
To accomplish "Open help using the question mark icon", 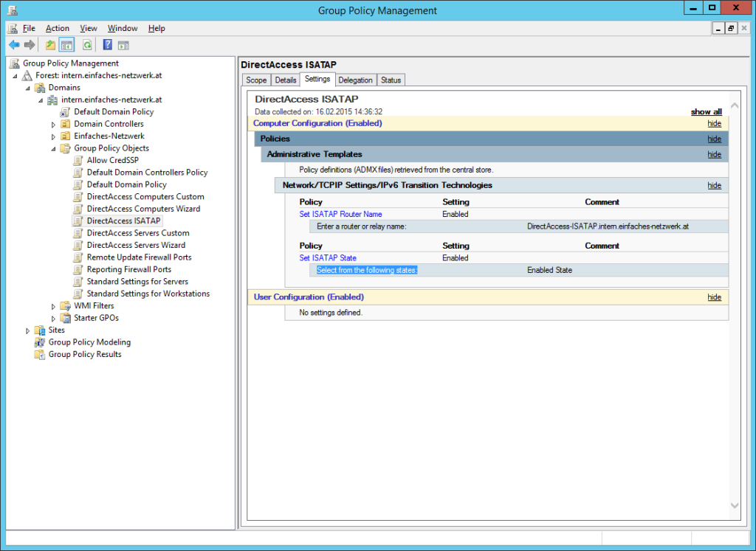I will [x=106, y=45].
